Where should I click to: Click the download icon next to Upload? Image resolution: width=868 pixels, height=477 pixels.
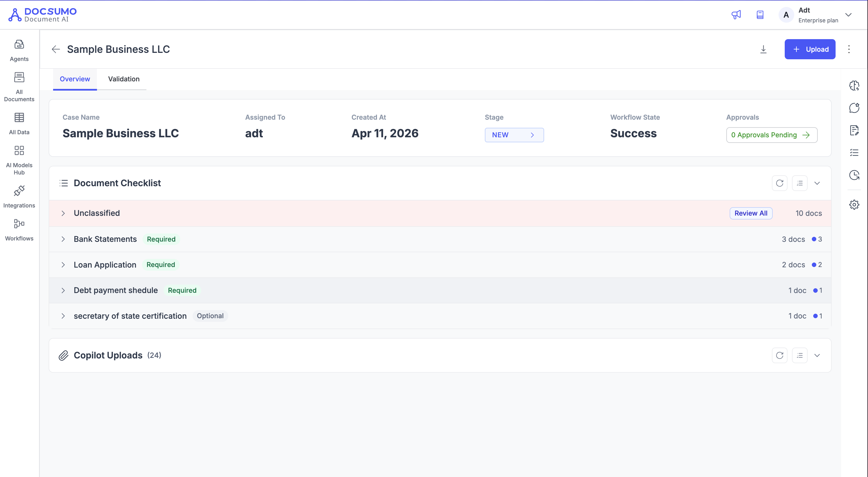(x=763, y=49)
